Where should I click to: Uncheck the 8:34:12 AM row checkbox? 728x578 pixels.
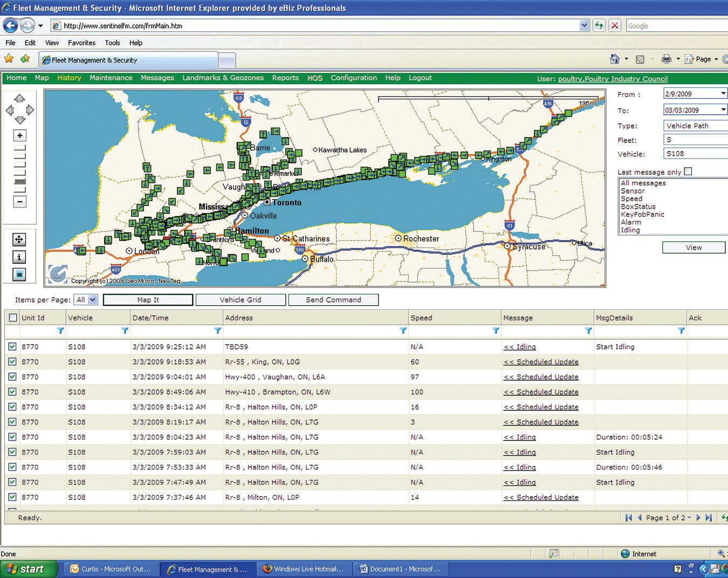coord(12,407)
